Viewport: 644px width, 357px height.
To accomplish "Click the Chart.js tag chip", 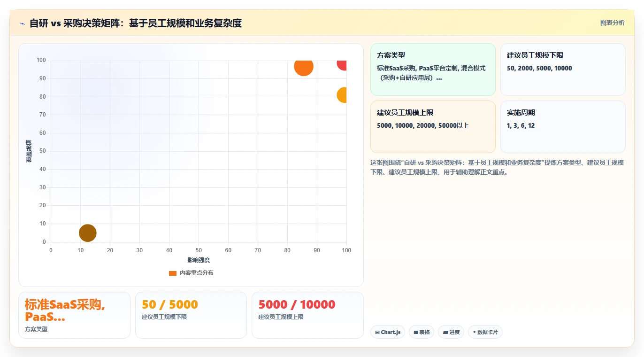I will 388,332.
